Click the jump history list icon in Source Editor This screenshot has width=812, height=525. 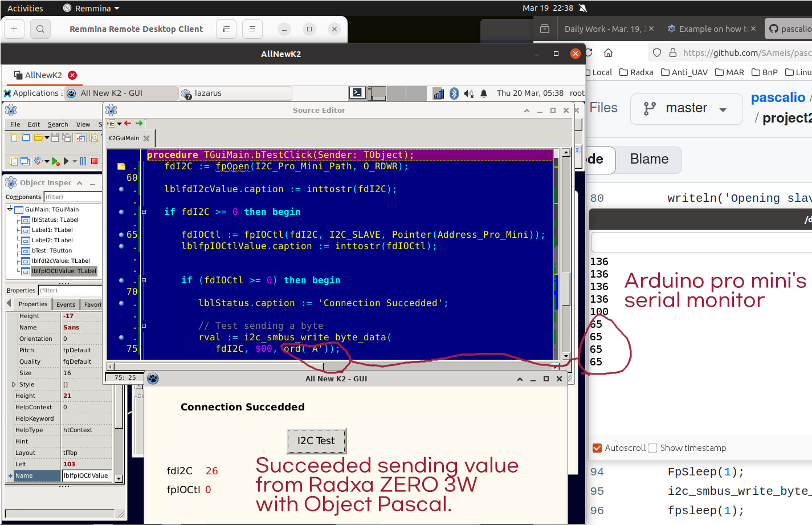click(111, 123)
